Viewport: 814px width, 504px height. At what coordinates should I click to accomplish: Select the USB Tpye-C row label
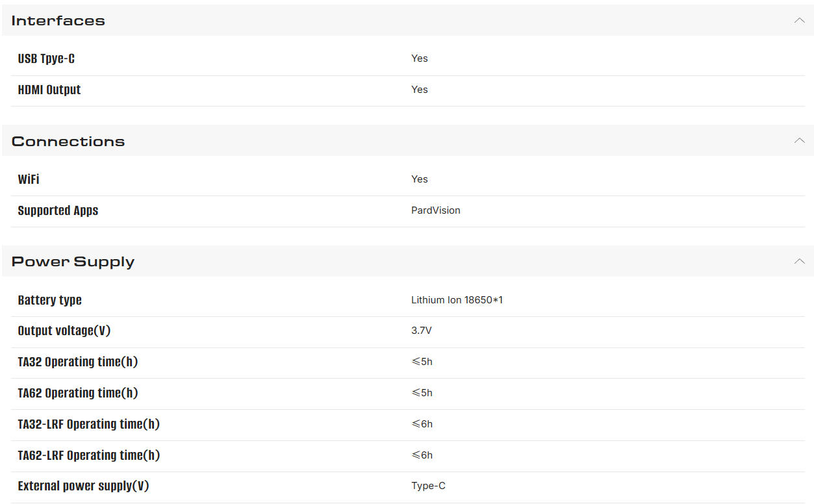pyautogui.click(x=46, y=58)
